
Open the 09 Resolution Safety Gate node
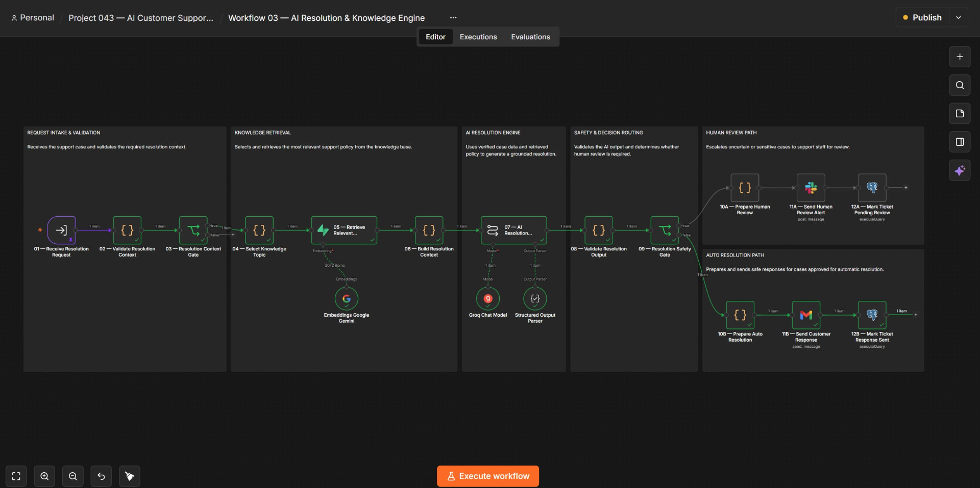coord(665,230)
